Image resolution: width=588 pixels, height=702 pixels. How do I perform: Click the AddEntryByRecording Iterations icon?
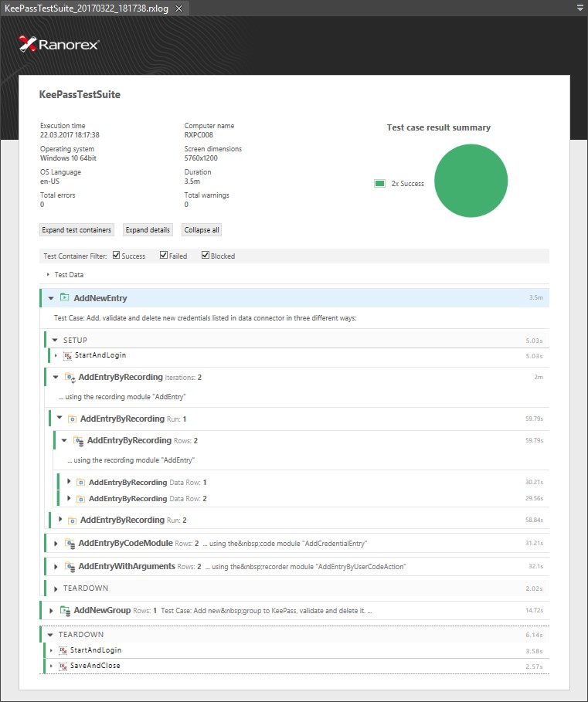70,378
